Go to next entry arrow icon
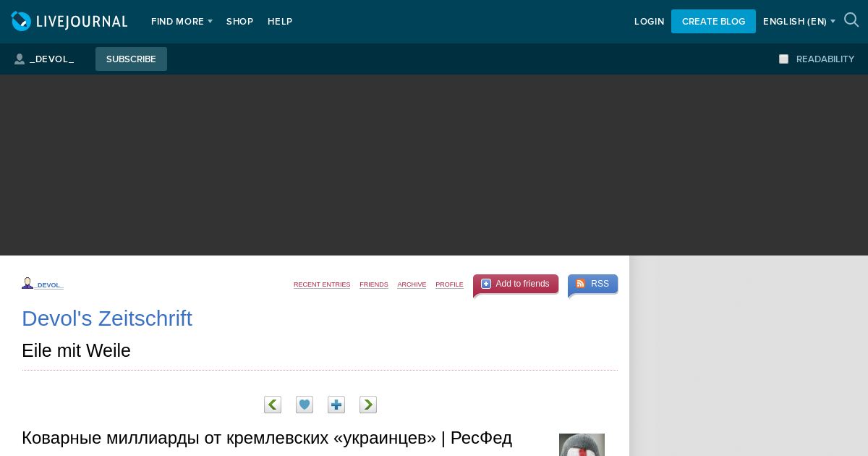The height and width of the screenshot is (456, 868). 368,405
